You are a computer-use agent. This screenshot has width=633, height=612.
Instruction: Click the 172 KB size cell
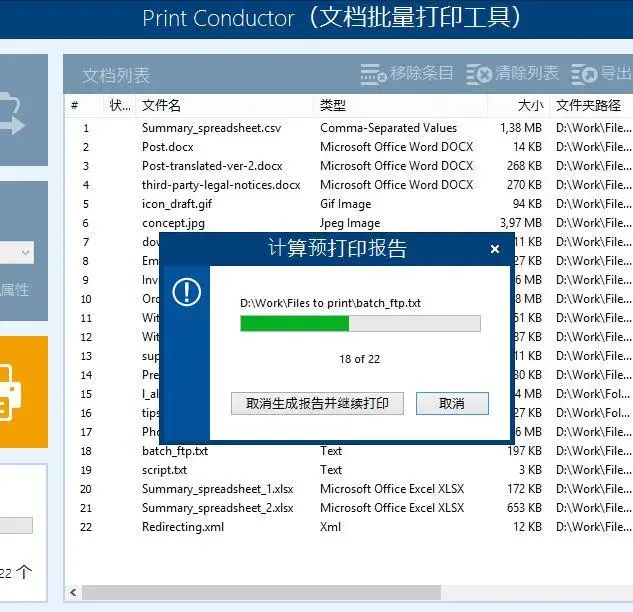pyautogui.click(x=524, y=489)
